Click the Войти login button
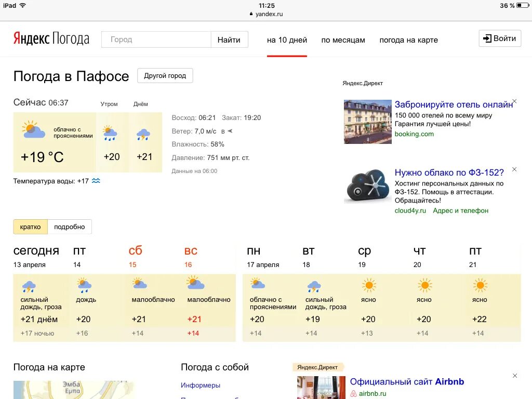The height and width of the screenshot is (399, 532). point(500,38)
